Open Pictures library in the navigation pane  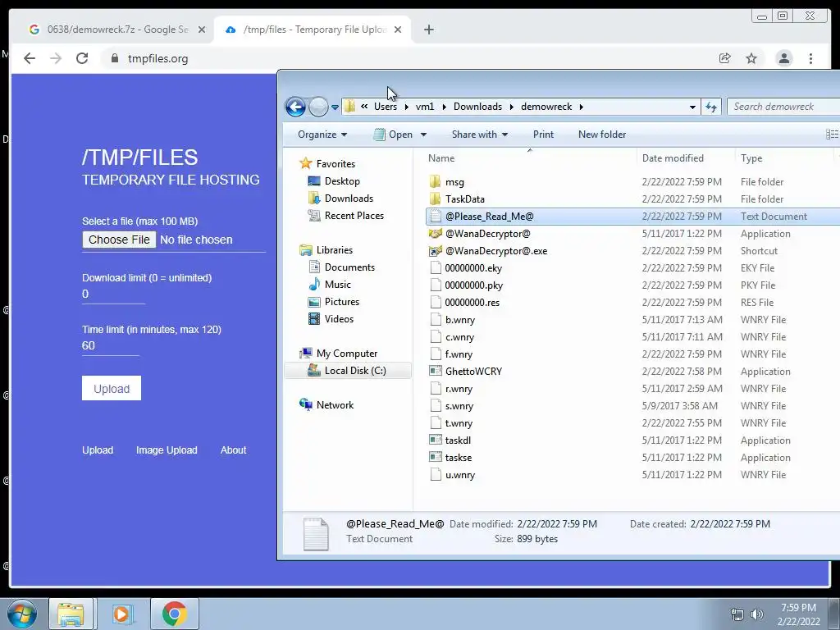click(341, 302)
